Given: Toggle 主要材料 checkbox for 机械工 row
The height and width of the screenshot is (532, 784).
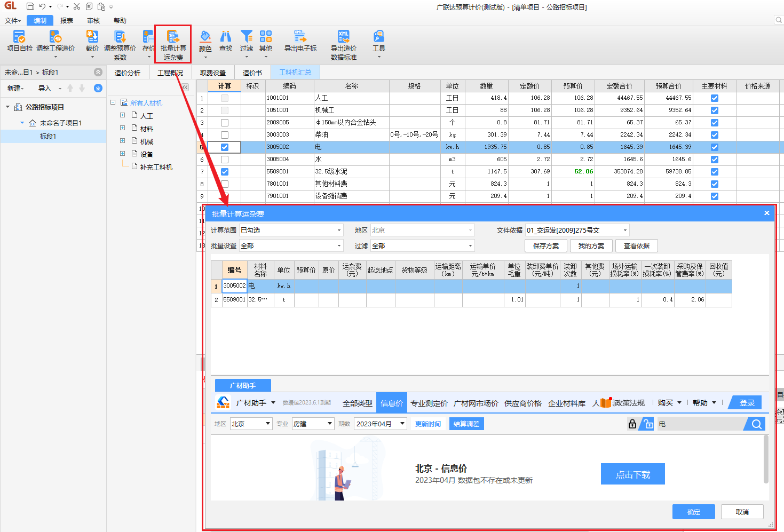Looking at the screenshot, I should click(x=715, y=110).
